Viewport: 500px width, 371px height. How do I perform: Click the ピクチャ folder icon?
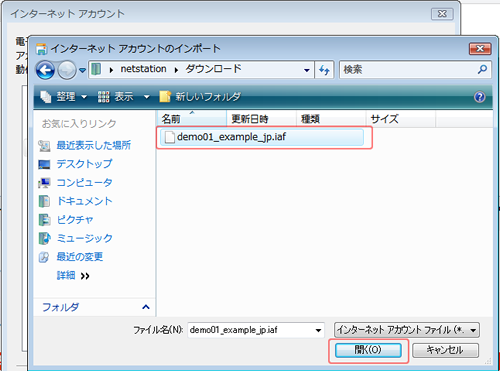click(x=44, y=220)
